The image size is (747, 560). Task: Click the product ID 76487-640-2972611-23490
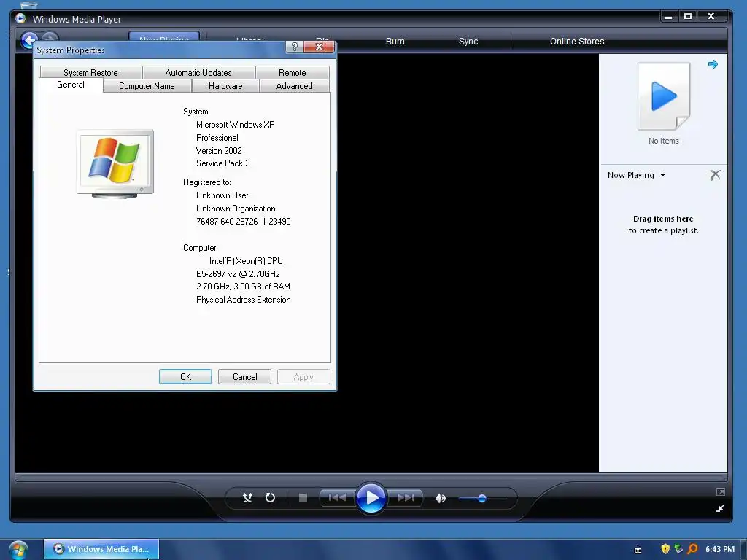click(244, 222)
